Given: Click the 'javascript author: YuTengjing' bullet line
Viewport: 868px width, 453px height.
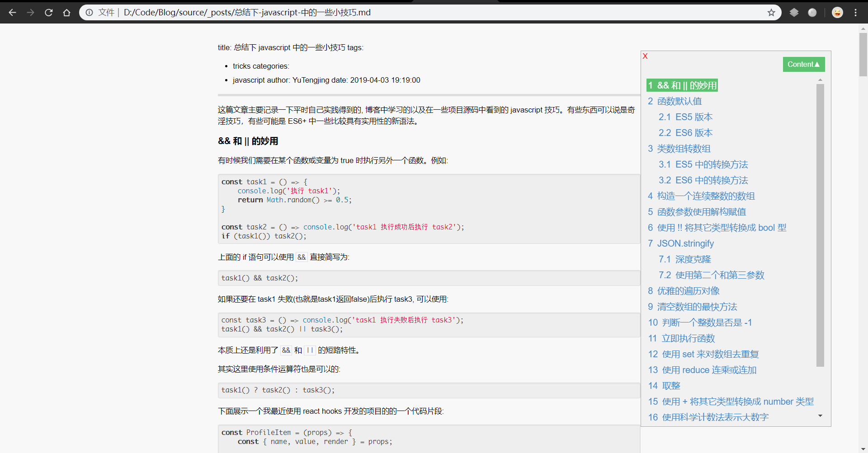Looking at the screenshot, I should (326, 80).
